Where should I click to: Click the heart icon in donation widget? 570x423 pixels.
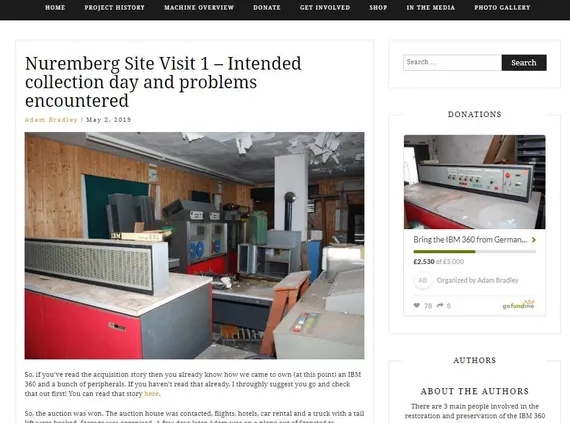tap(417, 306)
